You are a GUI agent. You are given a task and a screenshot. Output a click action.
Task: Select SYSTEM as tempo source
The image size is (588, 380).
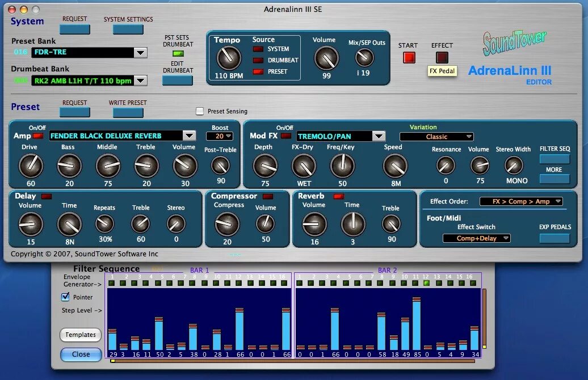(x=258, y=49)
